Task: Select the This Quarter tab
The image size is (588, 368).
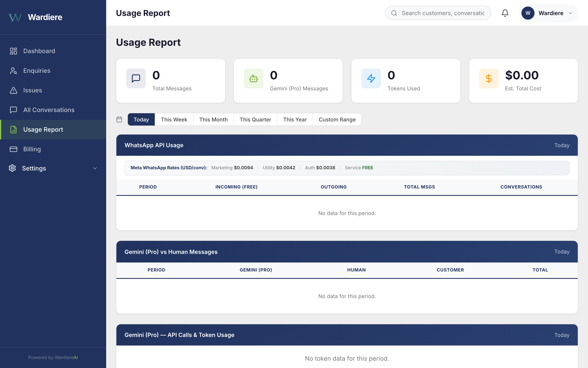Action: pos(255,120)
